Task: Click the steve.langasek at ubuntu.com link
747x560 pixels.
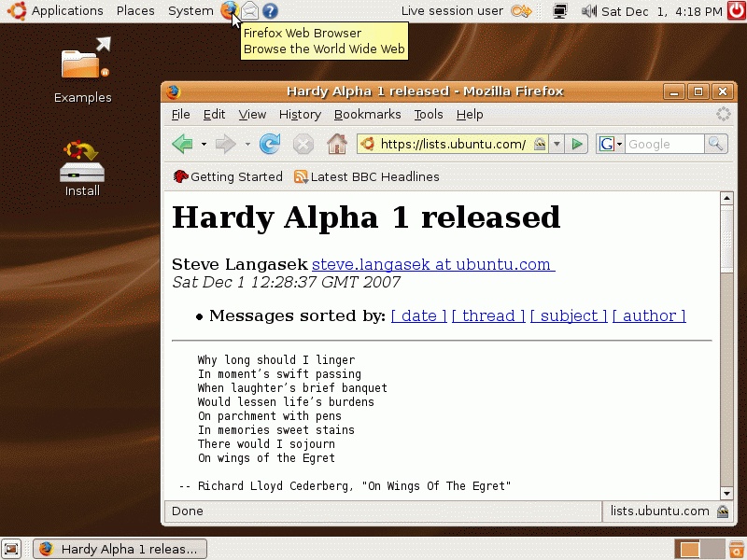Action: click(433, 264)
